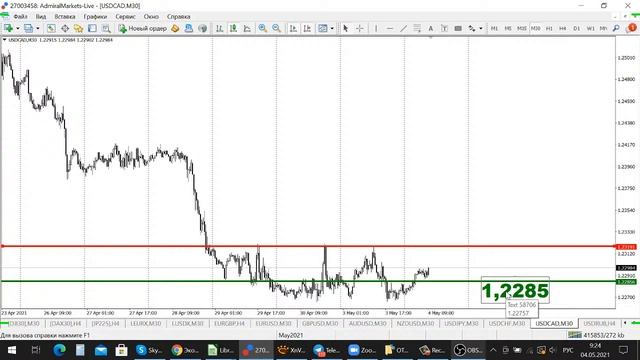Switch to the EURUSD,M30 chart tab
Screen dimensions: 640x360
pos(273,323)
